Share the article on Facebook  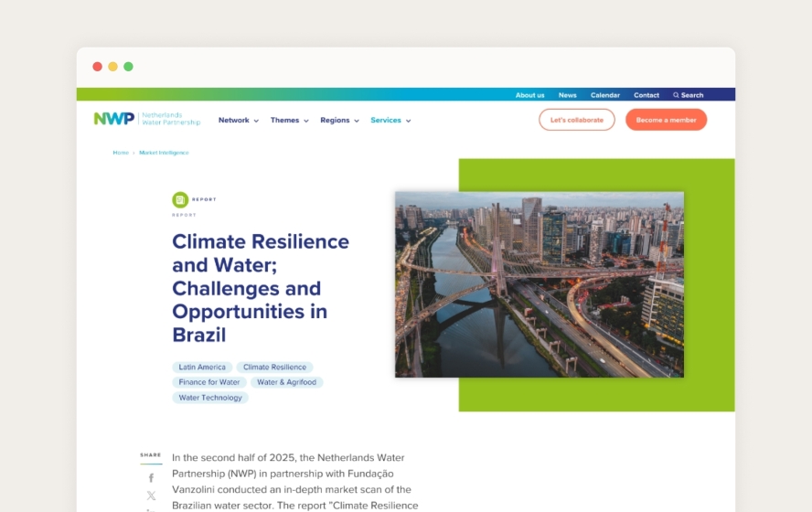[152, 478]
